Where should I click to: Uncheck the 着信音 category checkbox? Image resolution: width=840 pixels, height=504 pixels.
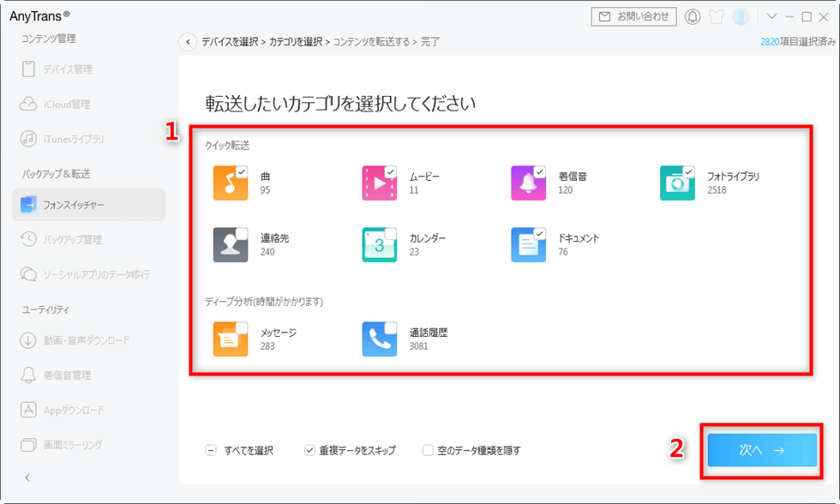tap(539, 172)
